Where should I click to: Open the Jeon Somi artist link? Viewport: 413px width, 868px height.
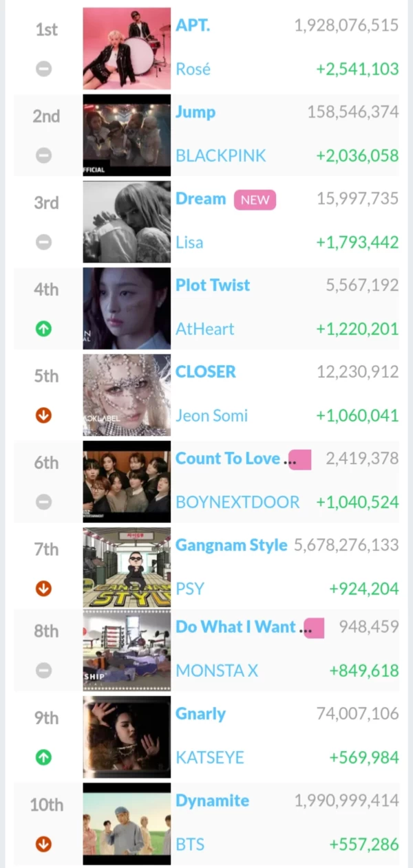[x=212, y=415]
